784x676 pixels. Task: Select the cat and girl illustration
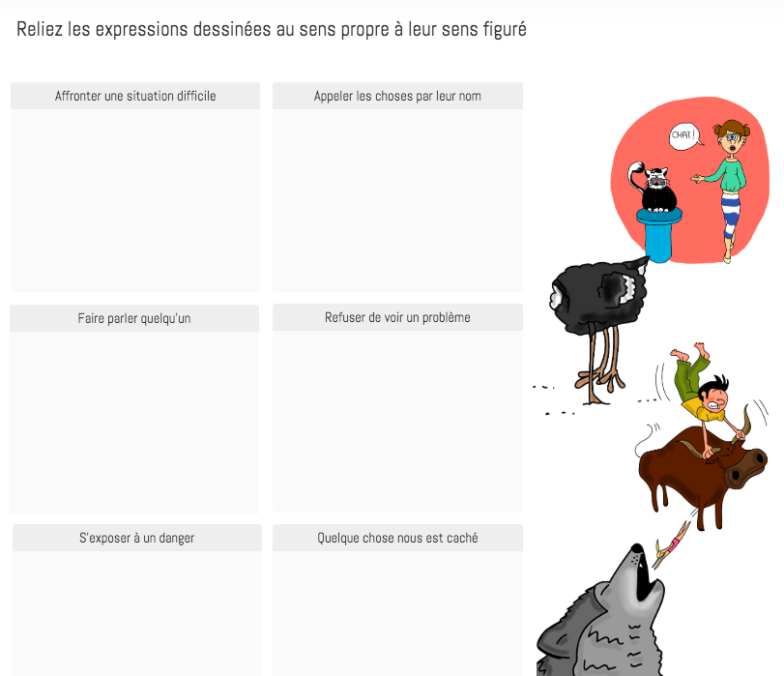pos(690,180)
